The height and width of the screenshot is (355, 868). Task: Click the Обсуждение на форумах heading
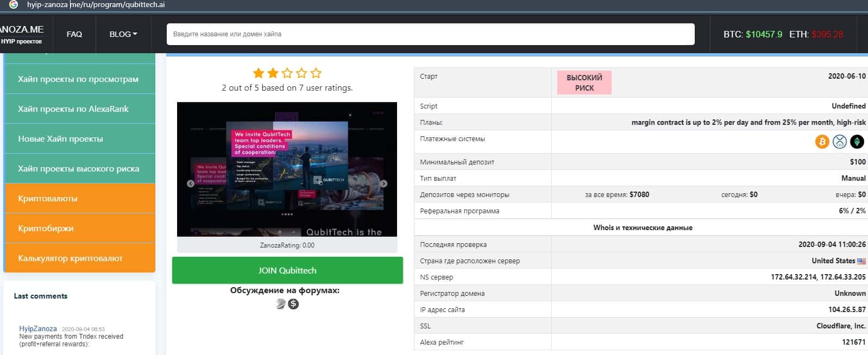(x=285, y=290)
